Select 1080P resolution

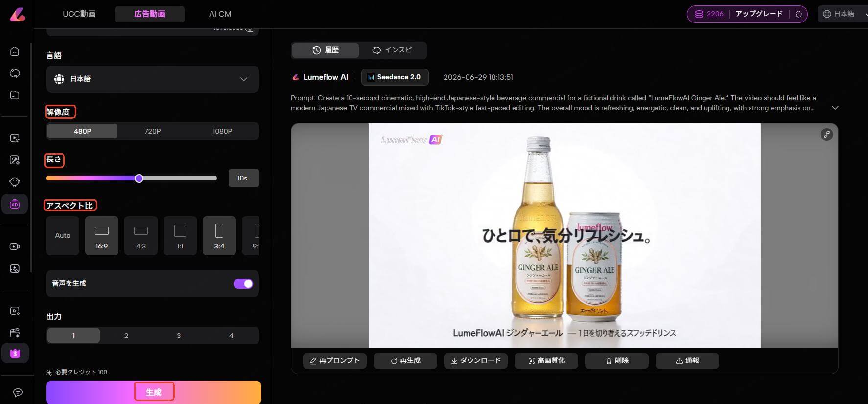click(x=222, y=131)
